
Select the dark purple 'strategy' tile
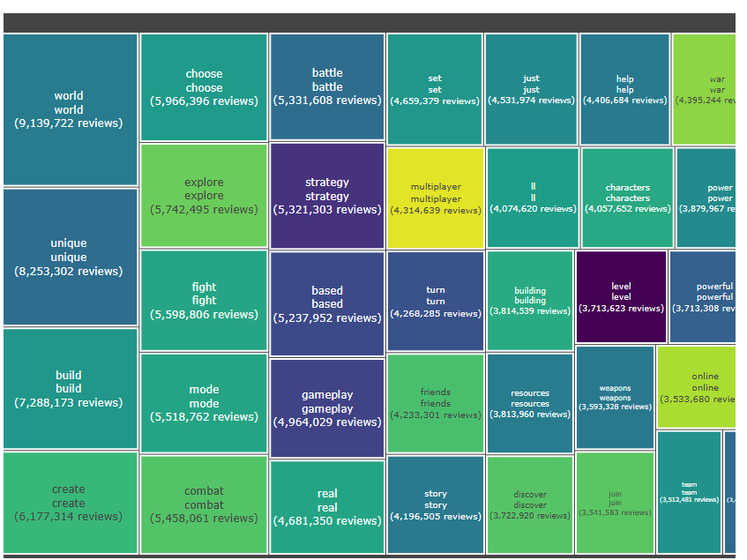(x=327, y=196)
